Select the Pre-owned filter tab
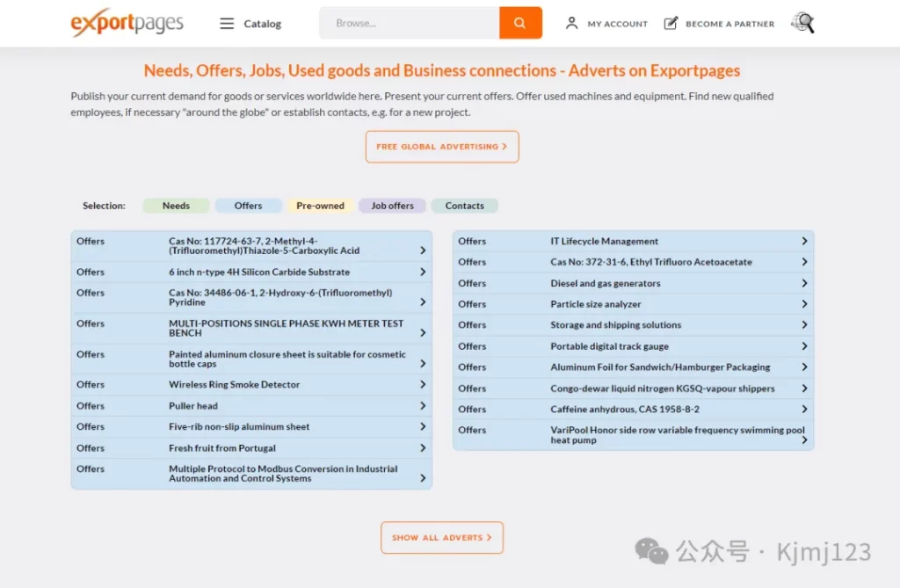The width and height of the screenshot is (900, 588). click(x=320, y=206)
